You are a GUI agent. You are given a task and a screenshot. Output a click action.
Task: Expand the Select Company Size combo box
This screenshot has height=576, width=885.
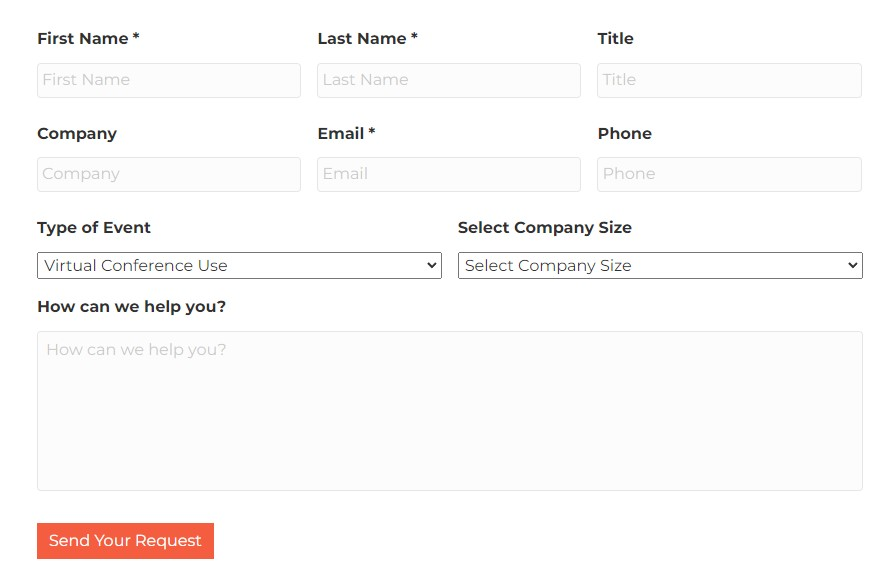(660, 265)
